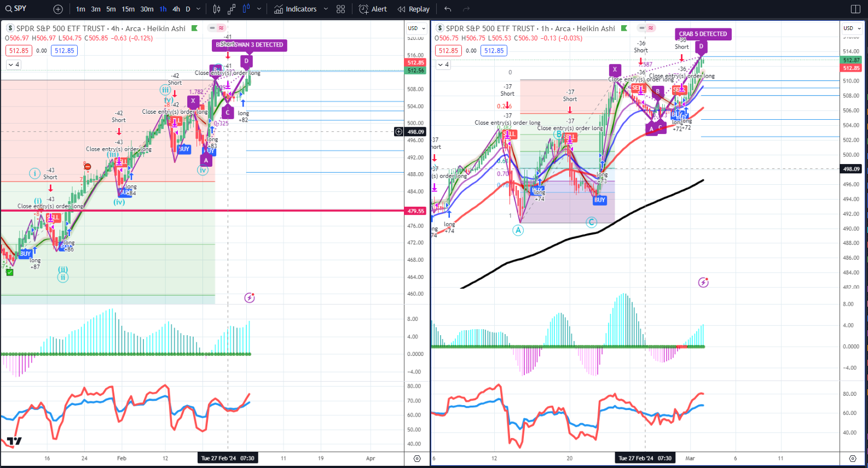Click the Tue 27 Feb '24 time label on 4h chart
The width and height of the screenshot is (868, 468).
pos(227,458)
